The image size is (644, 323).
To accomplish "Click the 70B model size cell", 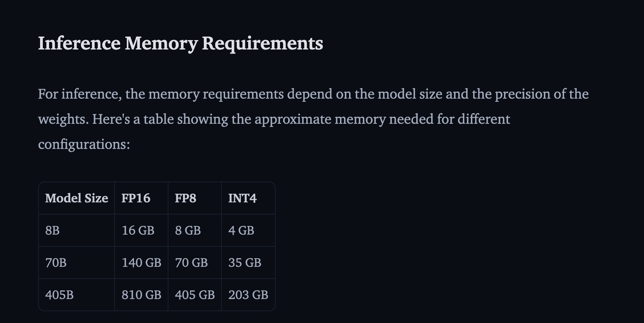I will point(77,262).
